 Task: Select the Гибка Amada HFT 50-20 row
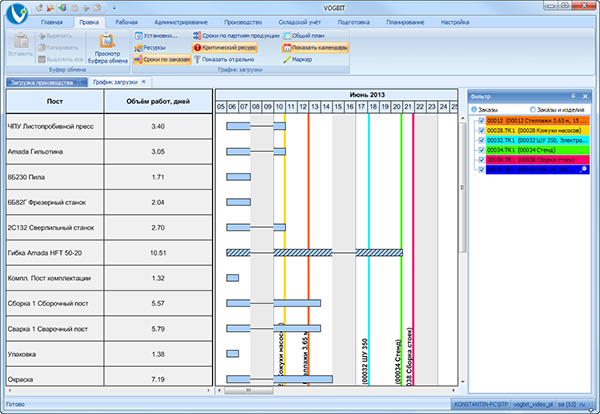click(109, 253)
